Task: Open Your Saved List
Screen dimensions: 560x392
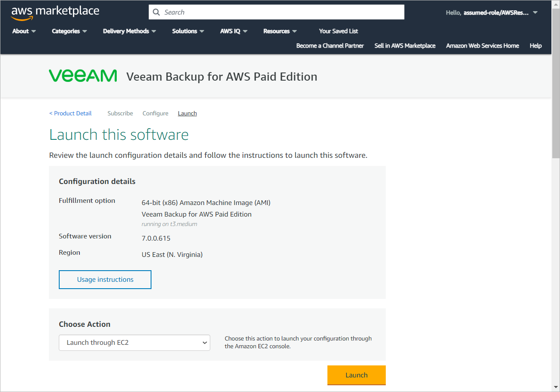Action: click(339, 31)
